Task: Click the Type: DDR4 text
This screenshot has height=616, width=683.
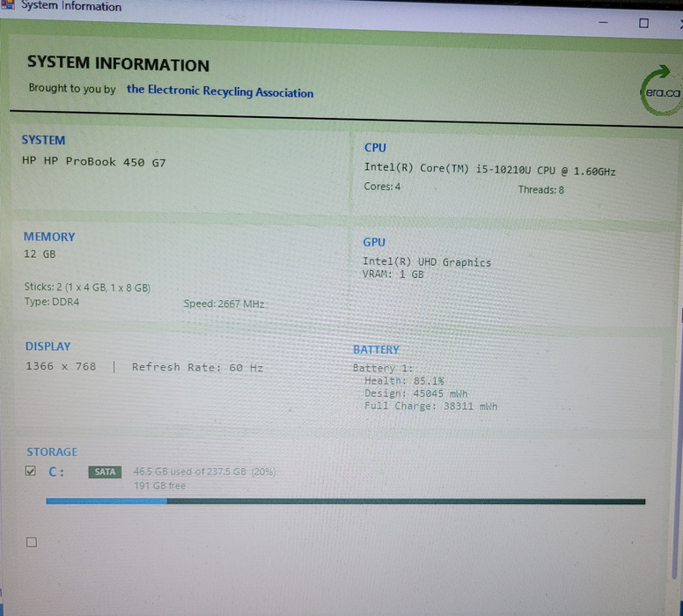Action: coord(52,302)
